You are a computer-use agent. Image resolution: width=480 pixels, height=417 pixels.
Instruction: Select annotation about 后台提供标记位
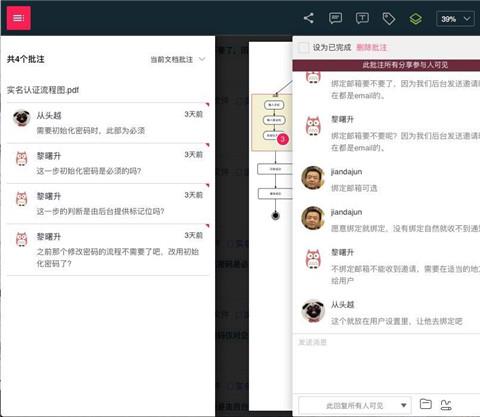click(x=108, y=204)
